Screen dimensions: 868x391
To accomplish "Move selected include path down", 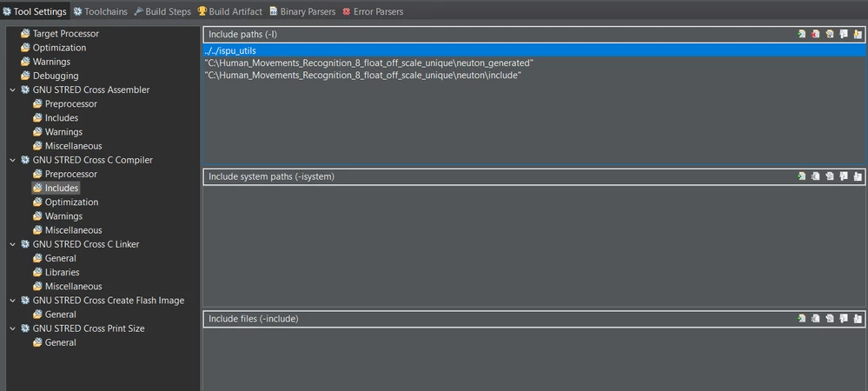I will coord(858,35).
